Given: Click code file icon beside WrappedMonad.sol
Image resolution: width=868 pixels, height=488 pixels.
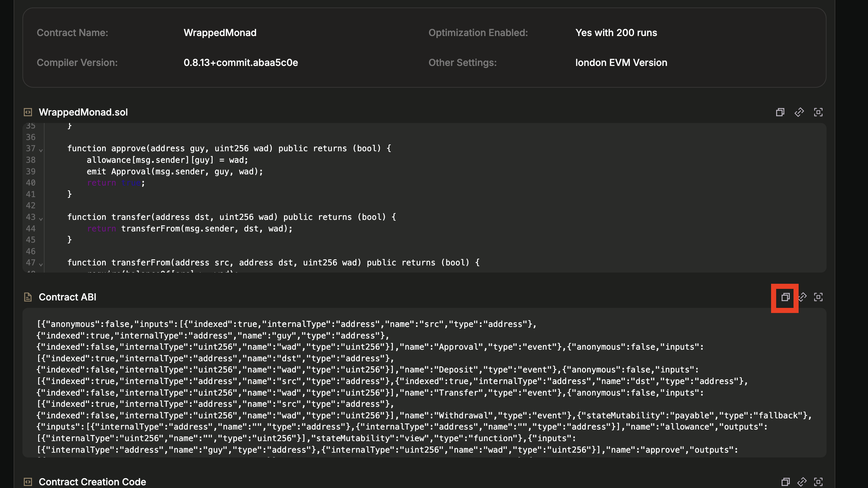Looking at the screenshot, I should 28,112.
